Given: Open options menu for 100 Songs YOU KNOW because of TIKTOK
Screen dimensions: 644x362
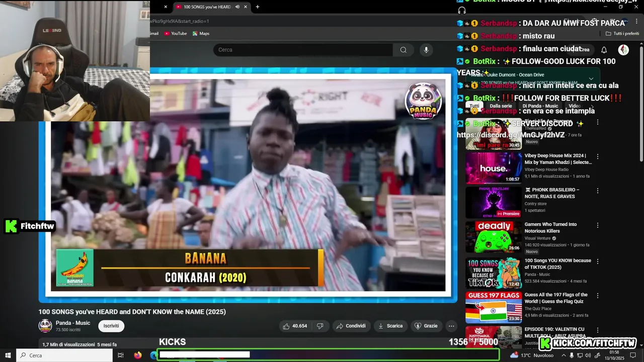Looking at the screenshot, I should pyautogui.click(x=598, y=261).
